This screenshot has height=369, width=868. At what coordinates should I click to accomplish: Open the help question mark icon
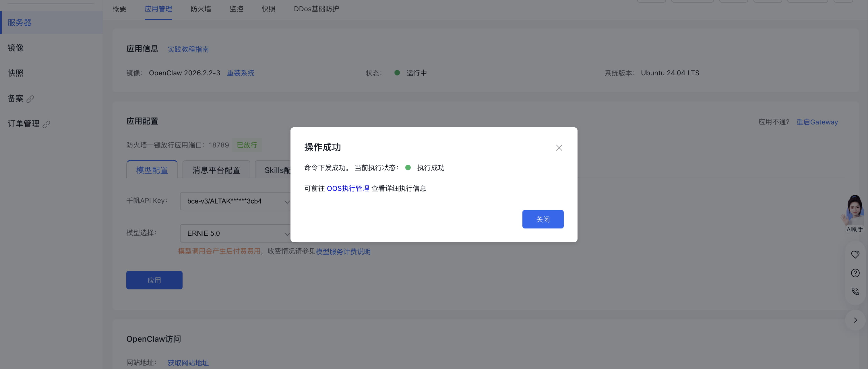tap(855, 273)
